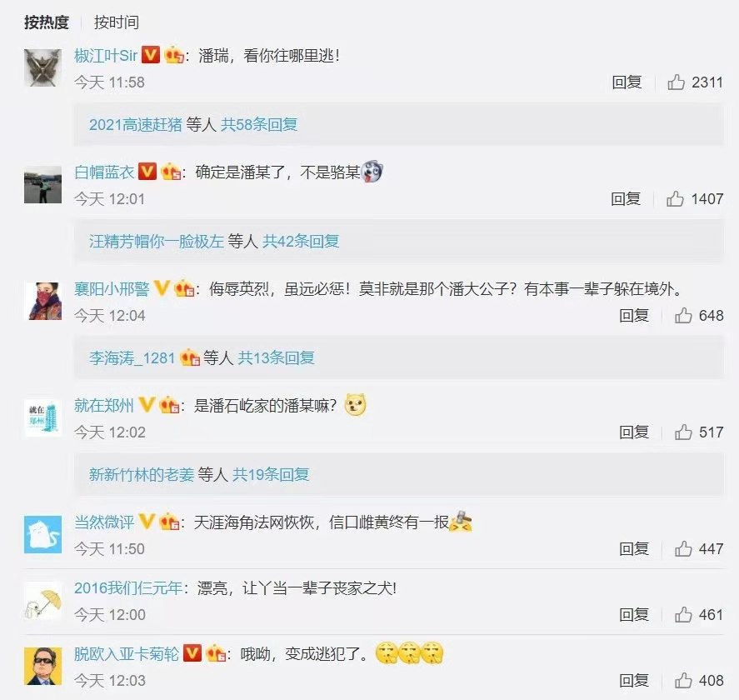This screenshot has height=700, width=739.
Task: Expand 共19条回复 under 就在郑州 comment
Action: (x=271, y=474)
